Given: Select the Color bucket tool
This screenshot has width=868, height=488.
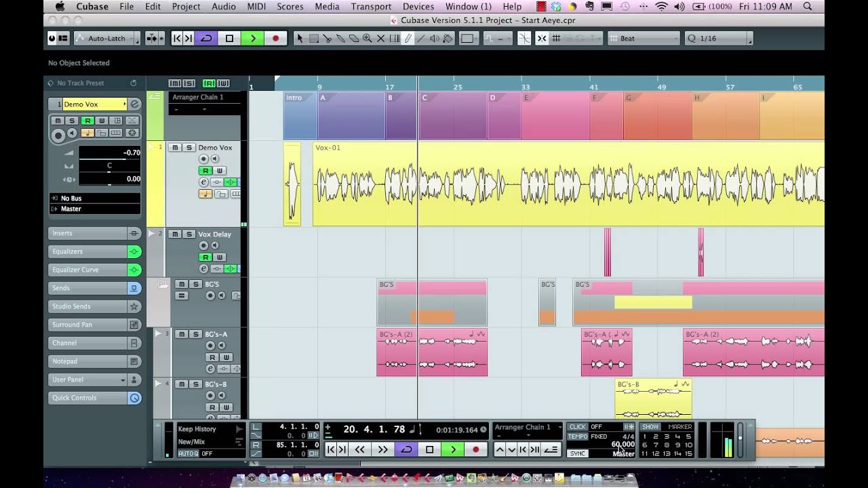Looking at the screenshot, I should pos(448,39).
